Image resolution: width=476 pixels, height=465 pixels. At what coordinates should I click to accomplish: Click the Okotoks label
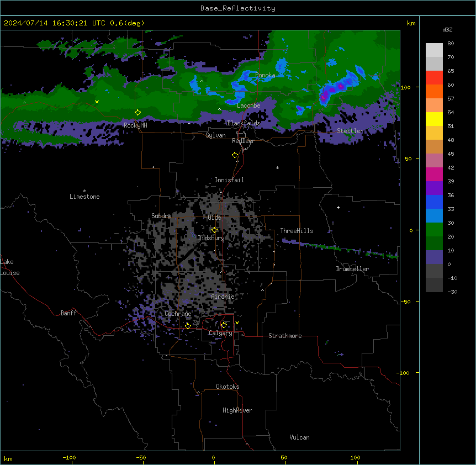228,387
